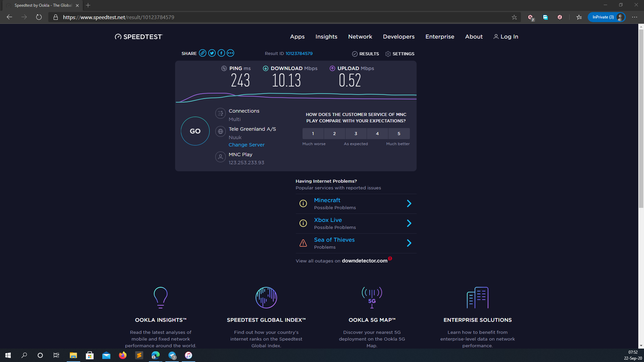Share result via Twitter icon
This screenshot has height=362, width=644.
(x=212, y=53)
